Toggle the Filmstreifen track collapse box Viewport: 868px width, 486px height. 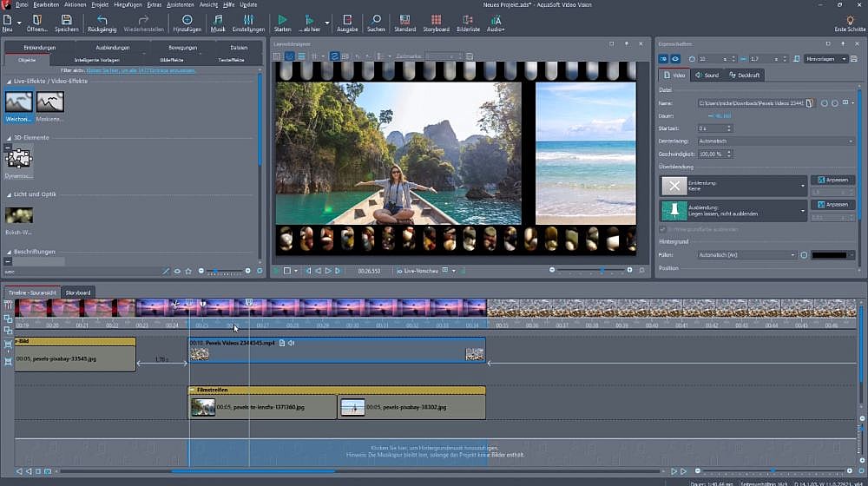pos(192,391)
